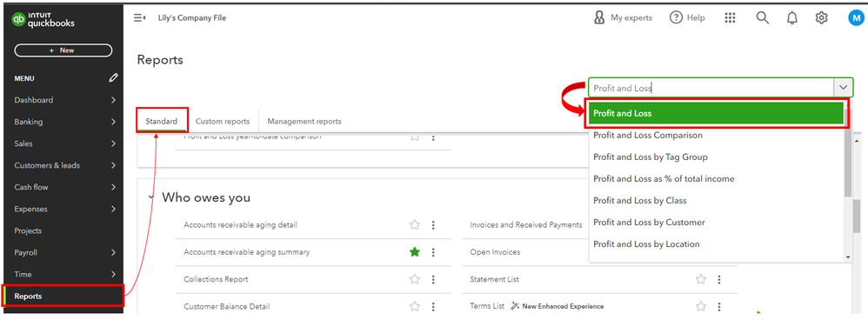This screenshot has height=320, width=868.
Task: Open Statement List report
Action: [x=494, y=279]
